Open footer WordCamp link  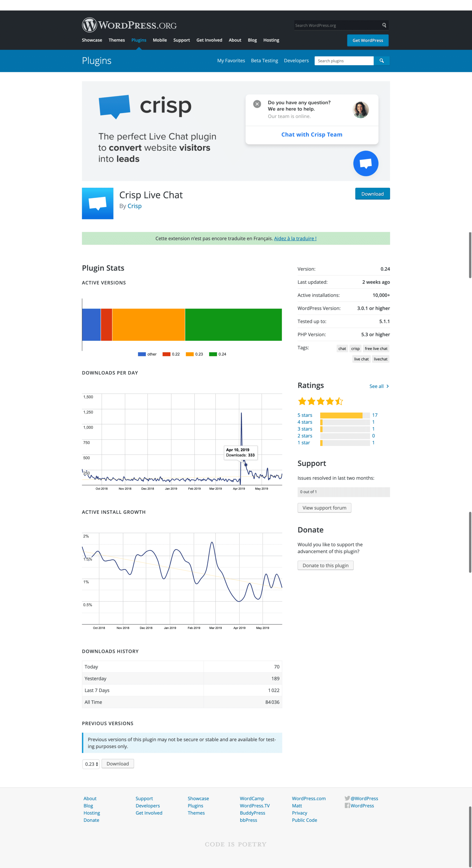(x=252, y=799)
